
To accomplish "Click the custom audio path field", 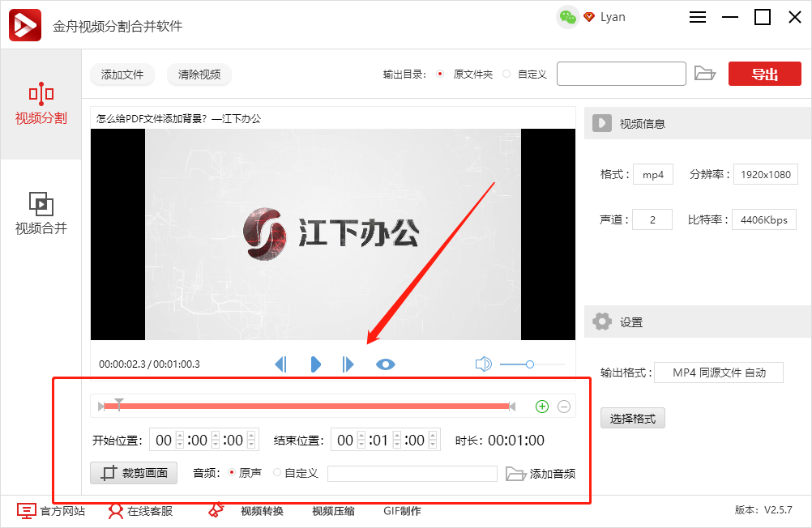I will [x=412, y=473].
